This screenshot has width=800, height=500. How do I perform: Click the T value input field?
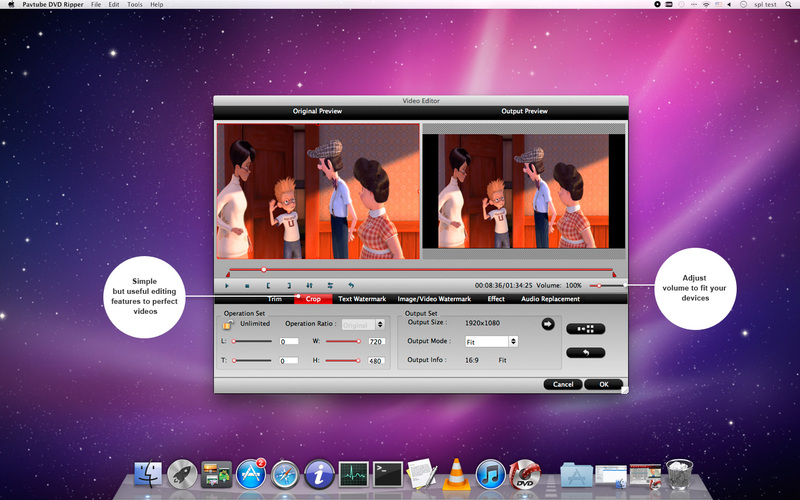(x=289, y=361)
